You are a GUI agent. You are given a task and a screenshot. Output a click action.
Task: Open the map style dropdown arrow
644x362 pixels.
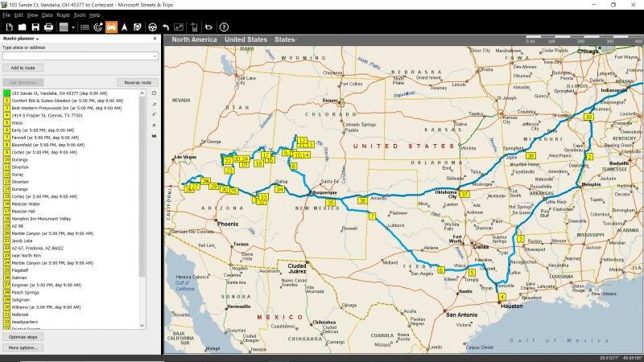(73, 27)
